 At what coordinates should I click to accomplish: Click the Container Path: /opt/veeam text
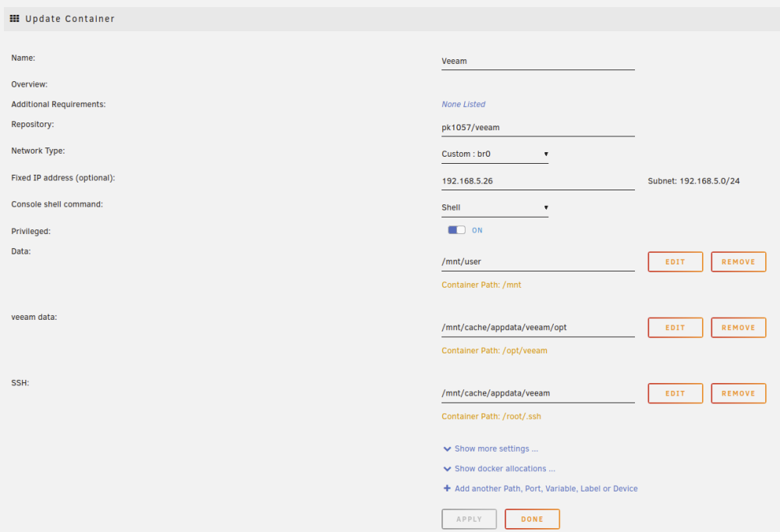coord(494,351)
